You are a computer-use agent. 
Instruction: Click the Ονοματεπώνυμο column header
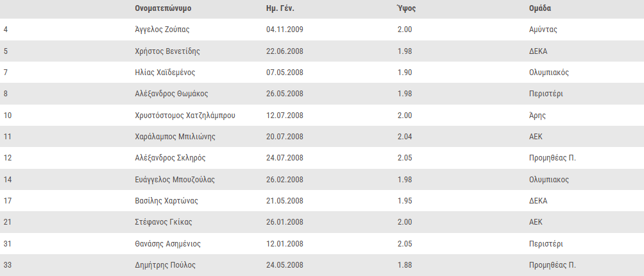[163, 8]
